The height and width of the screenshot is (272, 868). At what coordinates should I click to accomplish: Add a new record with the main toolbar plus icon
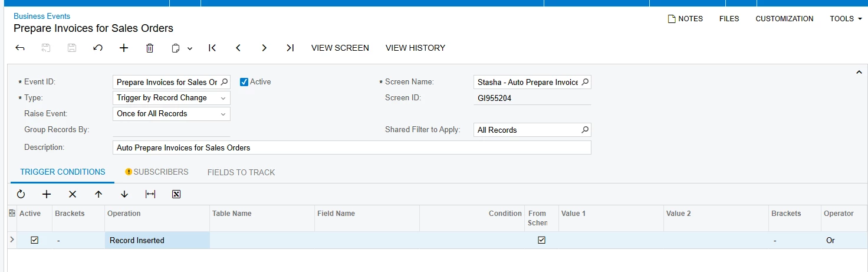(124, 48)
